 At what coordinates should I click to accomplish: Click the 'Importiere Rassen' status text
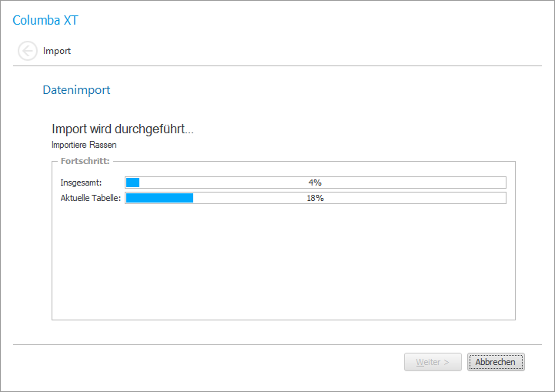pyautogui.click(x=84, y=144)
